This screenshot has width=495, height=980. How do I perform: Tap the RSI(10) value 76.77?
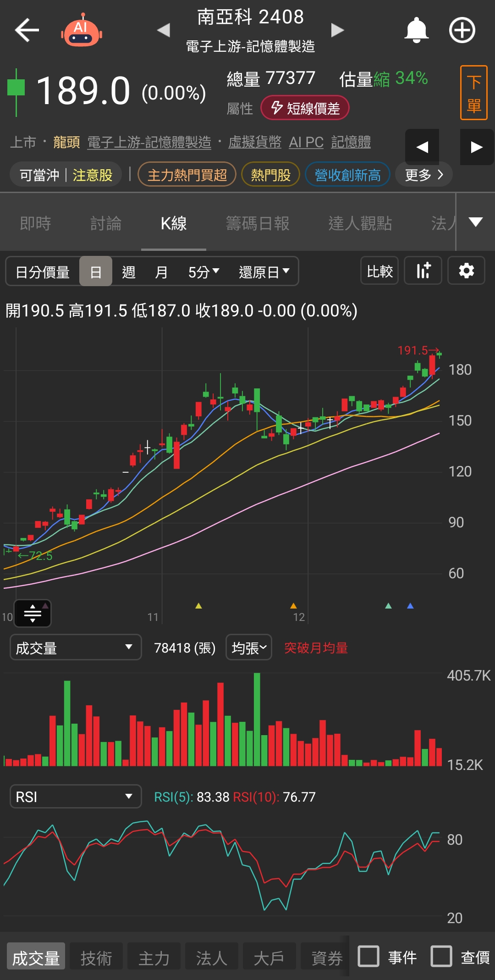click(x=299, y=797)
